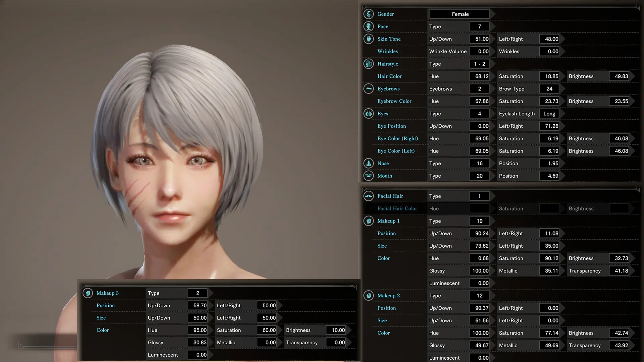Click the Gender category icon
The height and width of the screenshot is (362, 644).
point(368,14)
